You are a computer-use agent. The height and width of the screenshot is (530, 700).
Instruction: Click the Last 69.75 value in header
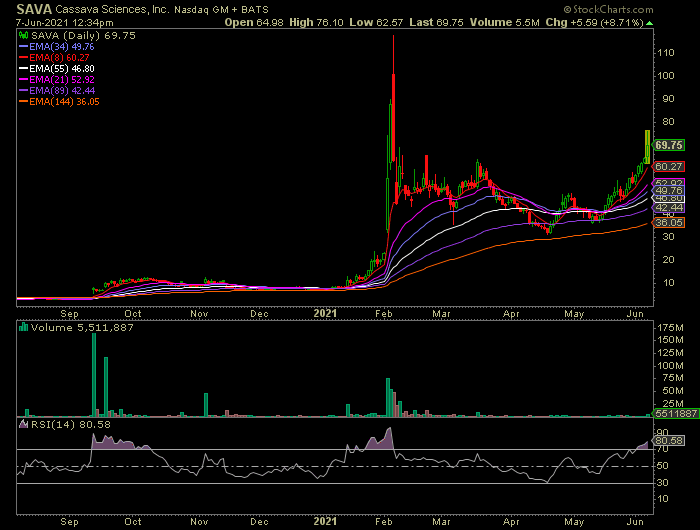[x=436, y=22]
